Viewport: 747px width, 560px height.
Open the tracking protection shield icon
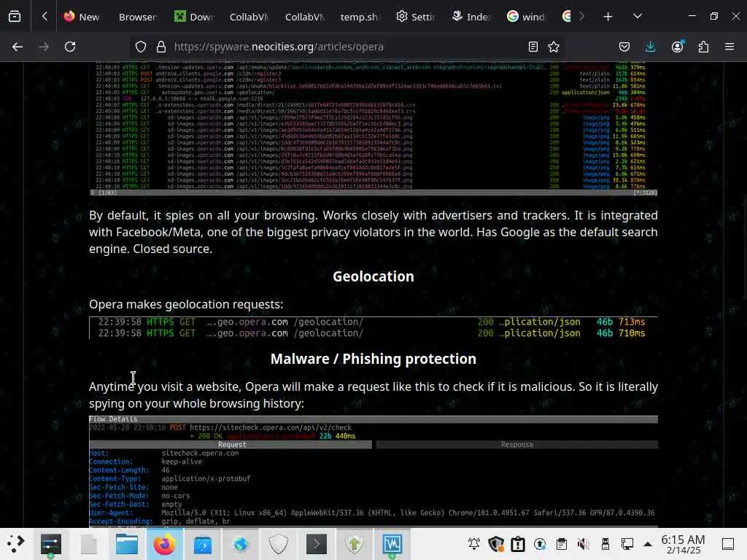(x=141, y=47)
